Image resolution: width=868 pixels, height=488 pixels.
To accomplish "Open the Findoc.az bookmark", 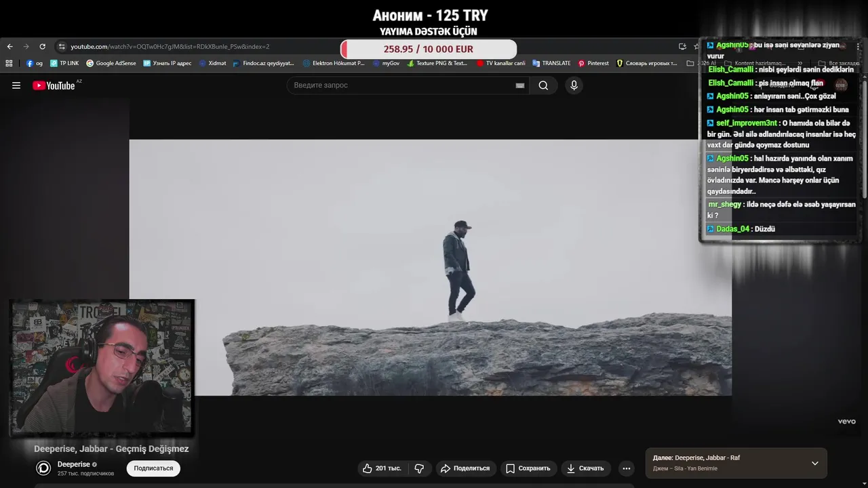I will pos(263,63).
